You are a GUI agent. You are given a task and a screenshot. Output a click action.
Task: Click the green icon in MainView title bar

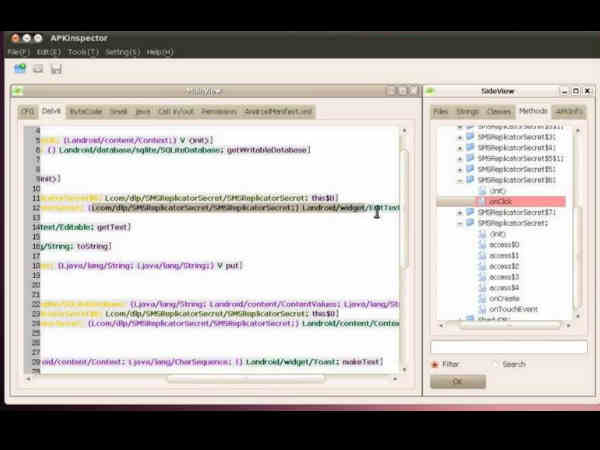pyautogui.click(x=18, y=91)
